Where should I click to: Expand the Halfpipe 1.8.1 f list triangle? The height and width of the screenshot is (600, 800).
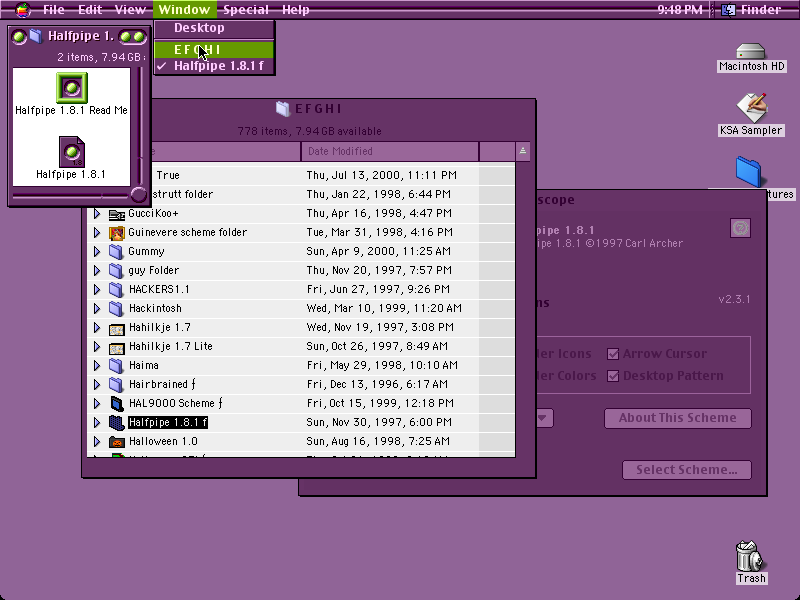point(97,422)
